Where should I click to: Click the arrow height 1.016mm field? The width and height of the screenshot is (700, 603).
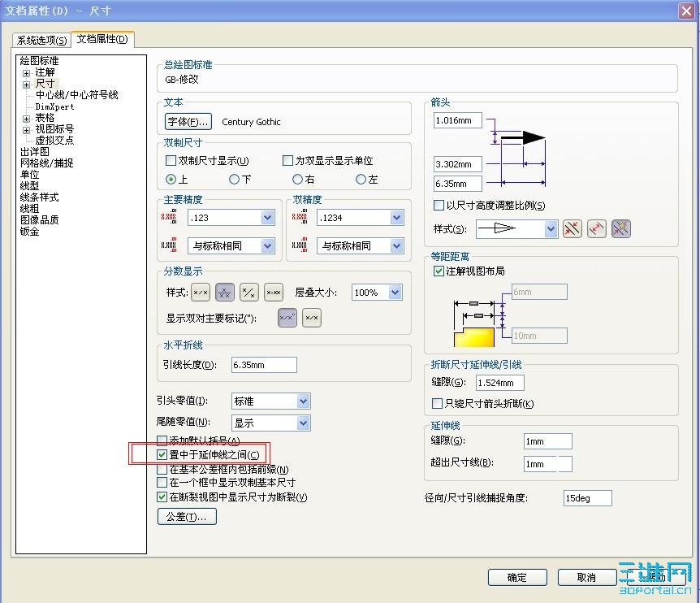[x=457, y=120]
